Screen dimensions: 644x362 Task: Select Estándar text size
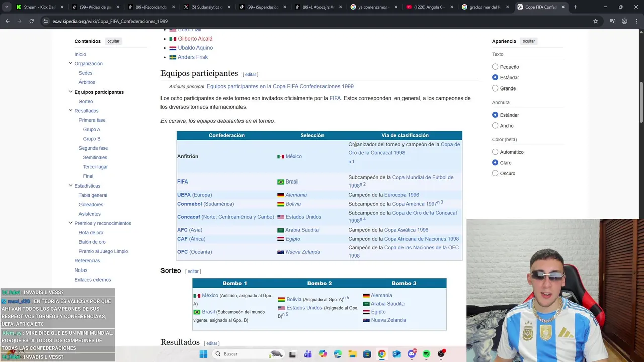click(495, 77)
